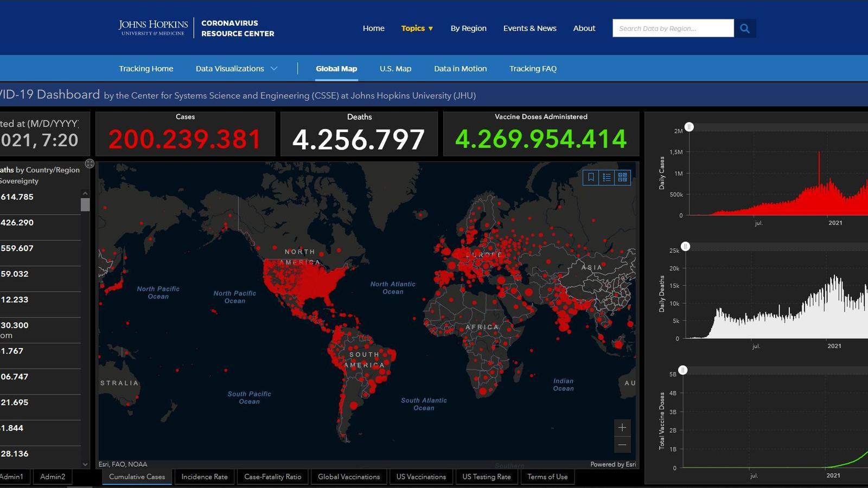Select the list row showing 30.300
The image size is (868, 488).
click(40, 330)
